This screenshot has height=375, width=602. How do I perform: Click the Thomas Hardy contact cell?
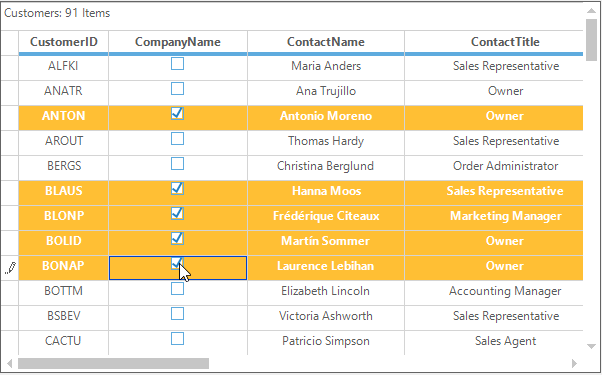[x=326, y=143]
